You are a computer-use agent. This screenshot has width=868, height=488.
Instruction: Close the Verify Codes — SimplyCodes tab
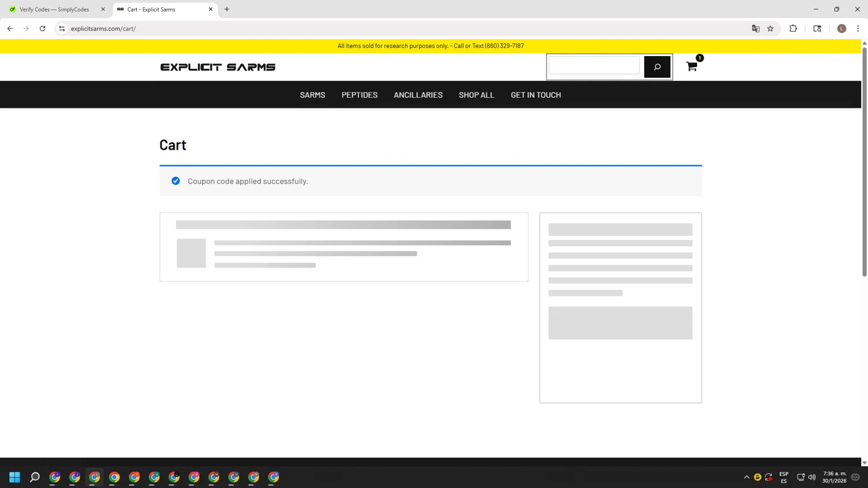click(103, 9)
